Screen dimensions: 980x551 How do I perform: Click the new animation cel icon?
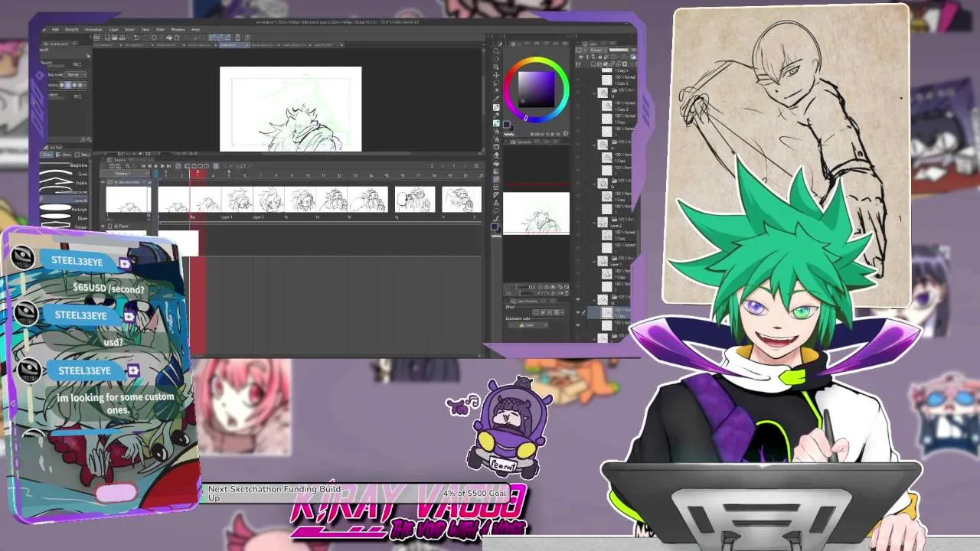click(x=194, y=166)
